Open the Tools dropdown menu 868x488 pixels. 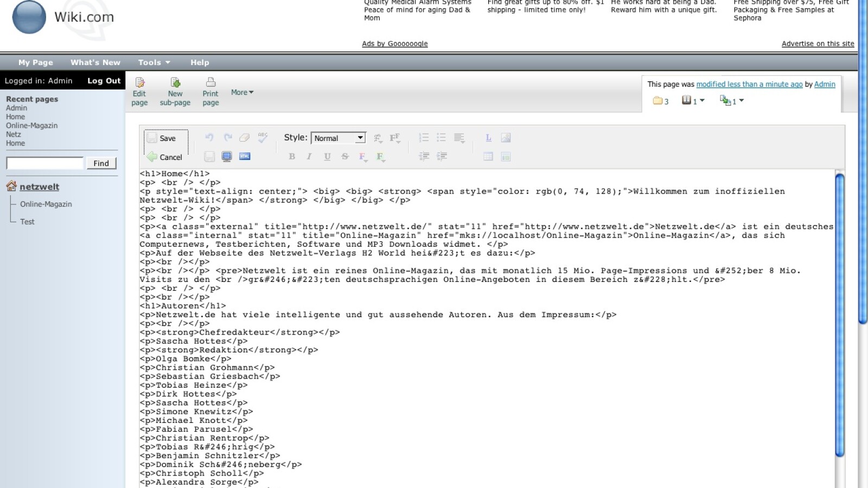(x=154, y=62)
